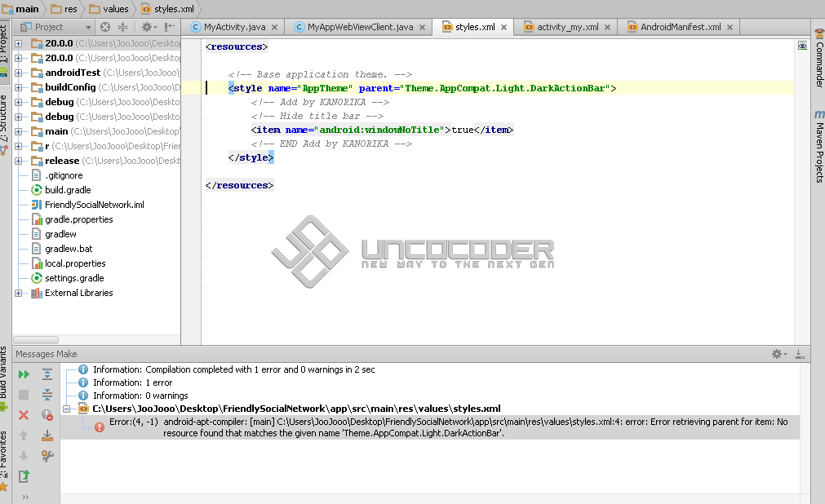Expand the External Libraries node
This screenshot has height=504, width=825.
[x=19, y=293]
